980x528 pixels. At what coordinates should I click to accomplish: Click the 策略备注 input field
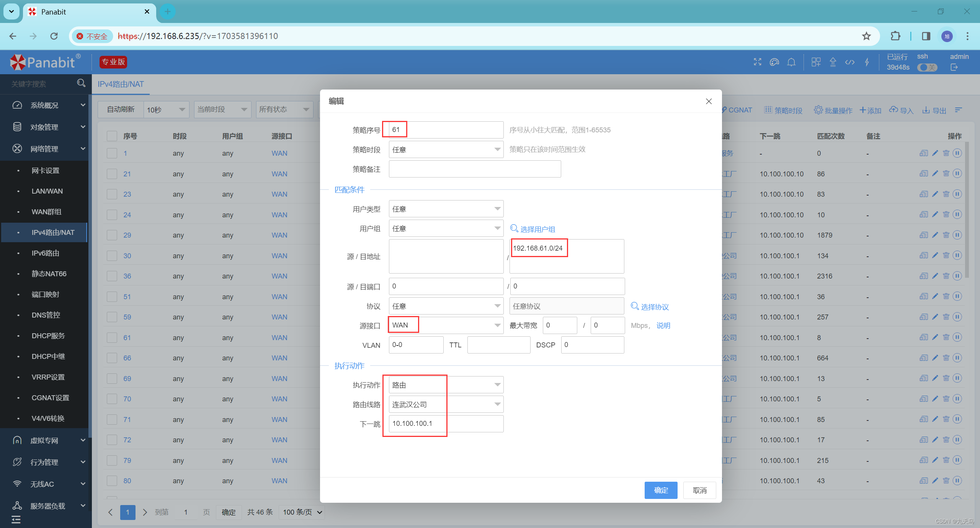point(475,169)
